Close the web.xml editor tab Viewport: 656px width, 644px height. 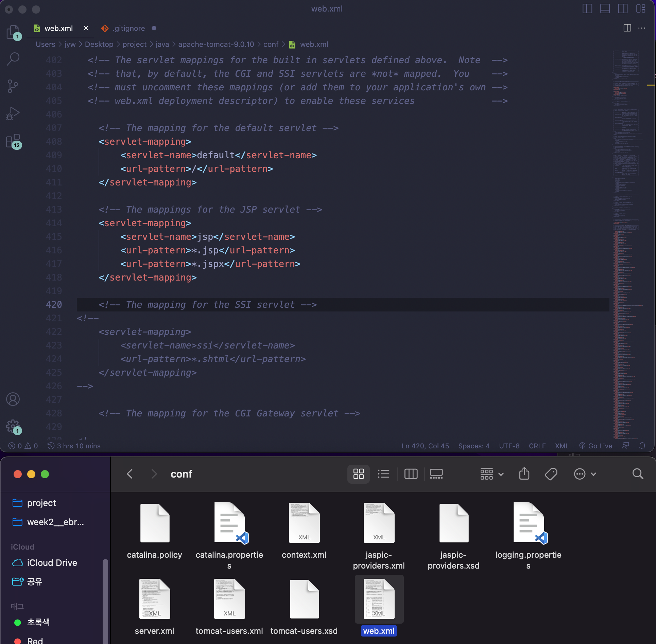point(86,28)
